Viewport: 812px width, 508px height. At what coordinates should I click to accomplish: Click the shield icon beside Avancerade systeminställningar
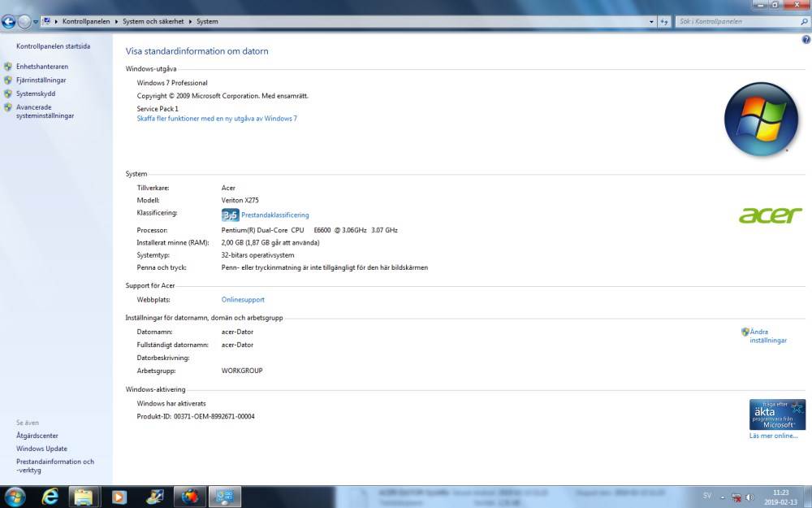point(8,107)
